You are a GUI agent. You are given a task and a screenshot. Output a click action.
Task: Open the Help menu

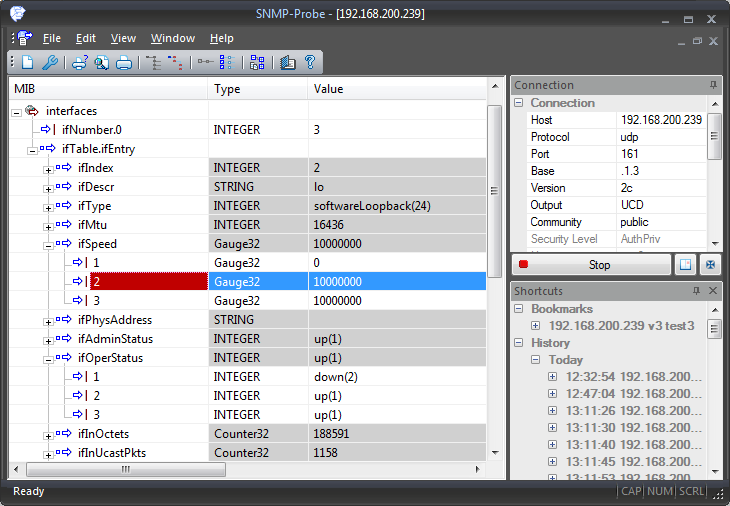click(222, 38)
